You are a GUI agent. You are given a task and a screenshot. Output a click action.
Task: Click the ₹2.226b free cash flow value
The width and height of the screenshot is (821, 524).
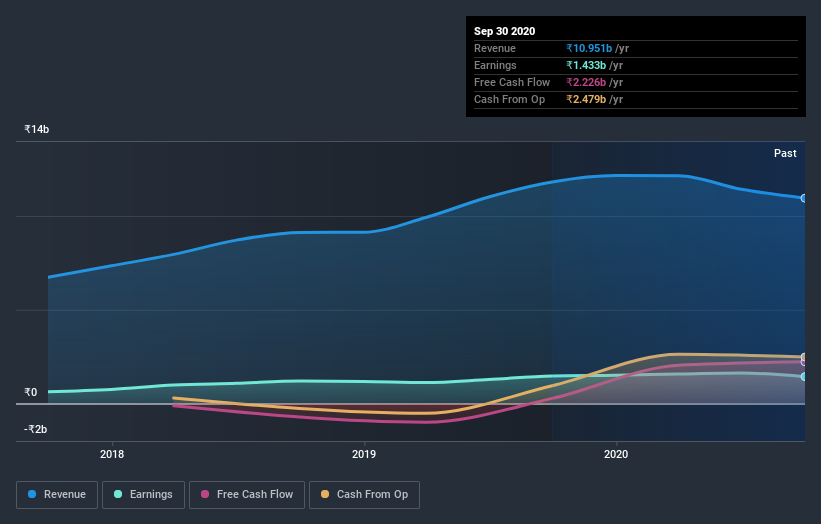[586, 82]
